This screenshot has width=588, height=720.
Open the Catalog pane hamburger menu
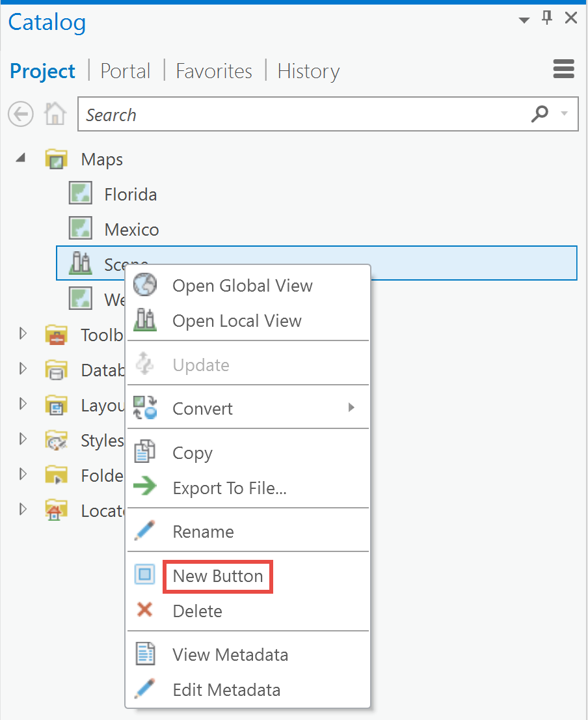[563, 69]
